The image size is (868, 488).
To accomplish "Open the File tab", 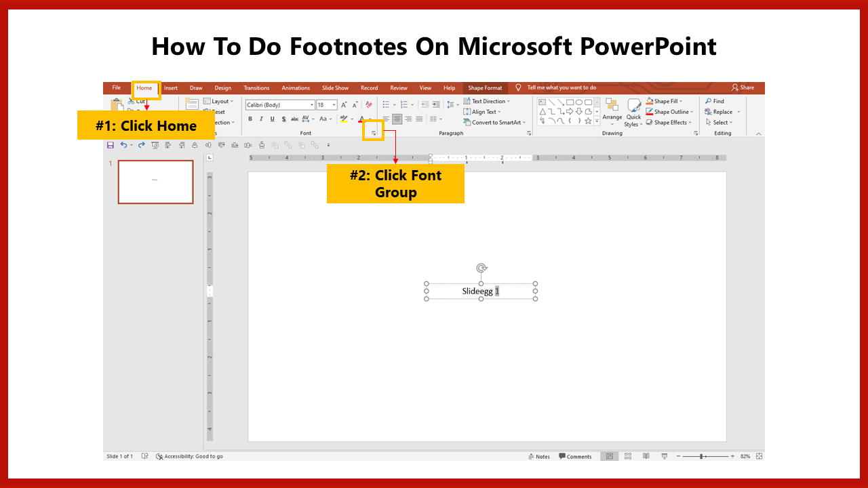I will tap(117, 88).
